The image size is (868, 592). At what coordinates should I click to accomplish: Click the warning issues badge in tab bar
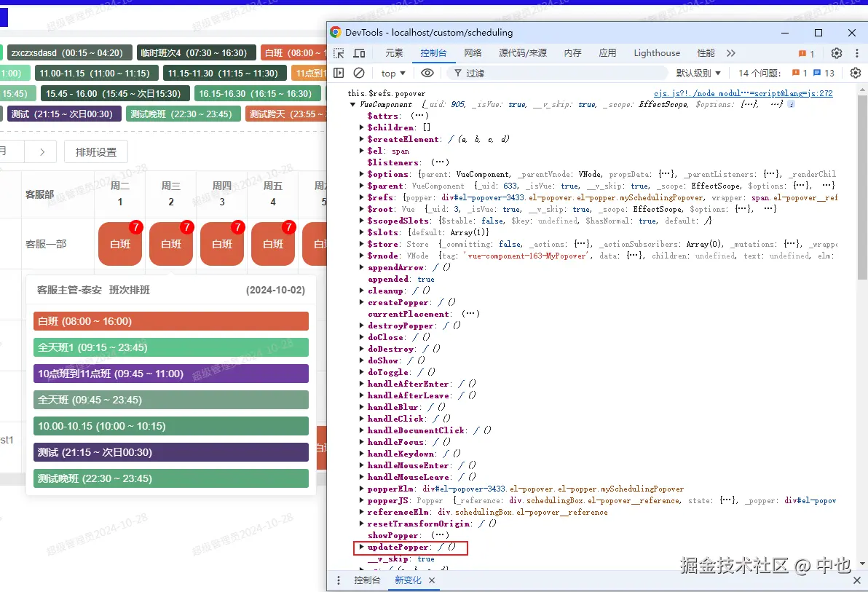click(806, 54)
